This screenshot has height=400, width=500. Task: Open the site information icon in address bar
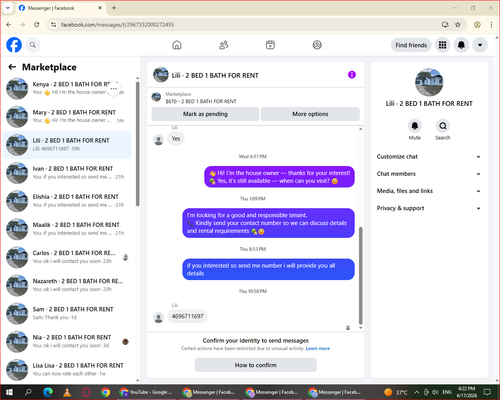click(x=53, y=25)
